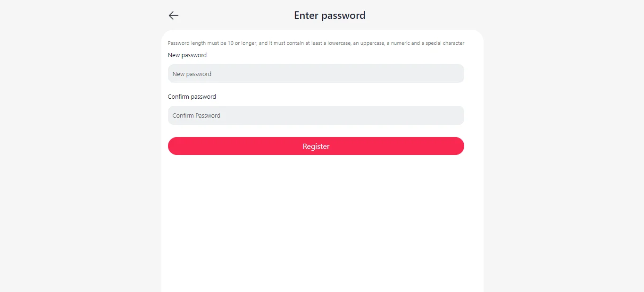Select the New password placeholder text
The width and height of the screenshot is (644, 292).
(192, 74)
